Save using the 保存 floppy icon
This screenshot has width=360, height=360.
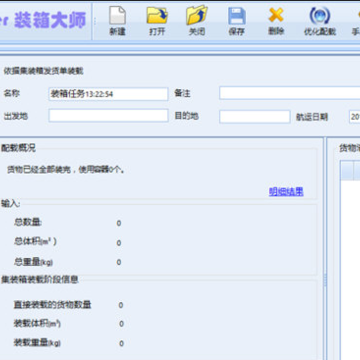pyautogui.click(x=237, y=21)
